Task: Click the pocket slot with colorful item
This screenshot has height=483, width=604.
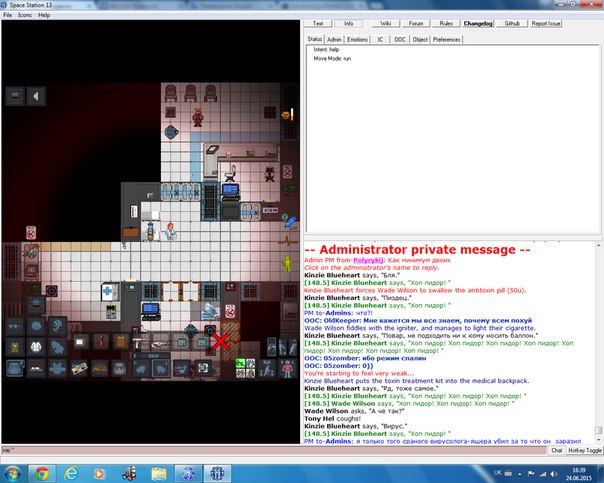Action: point(203,368)
